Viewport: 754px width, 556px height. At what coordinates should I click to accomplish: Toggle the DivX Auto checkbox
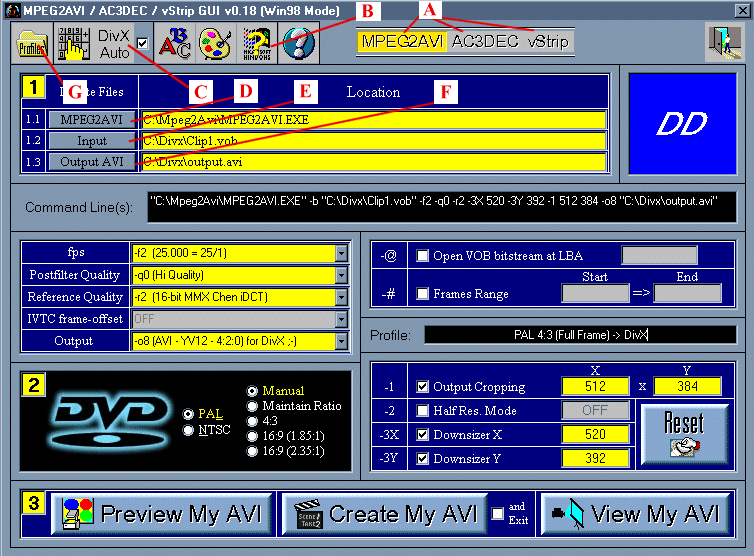[x=142, y=44]
